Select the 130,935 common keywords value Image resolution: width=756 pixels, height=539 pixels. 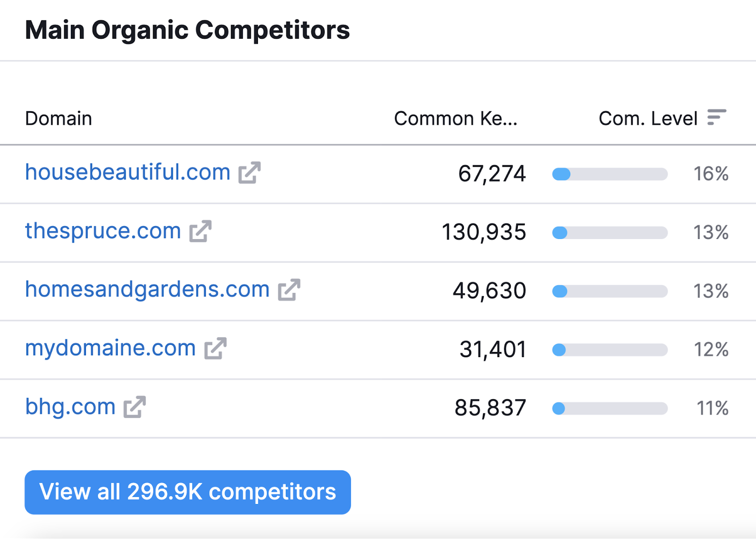point(484,232)
